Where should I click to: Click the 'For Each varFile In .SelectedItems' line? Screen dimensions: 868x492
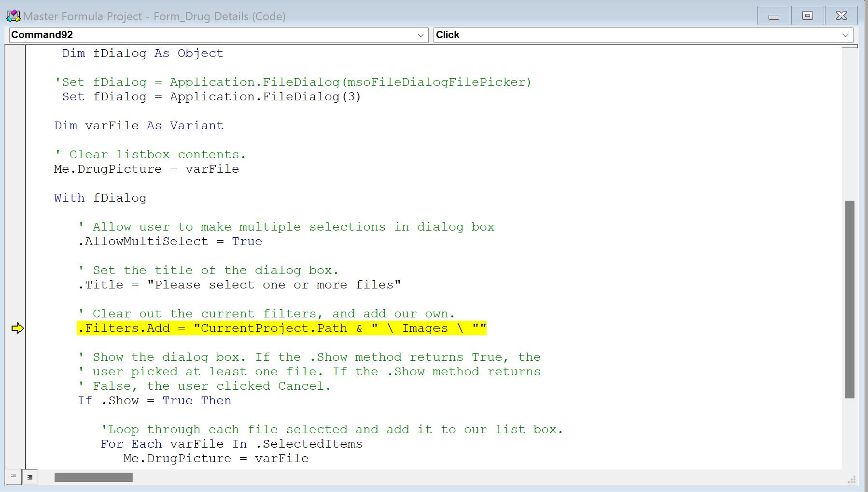pos(232,444)
